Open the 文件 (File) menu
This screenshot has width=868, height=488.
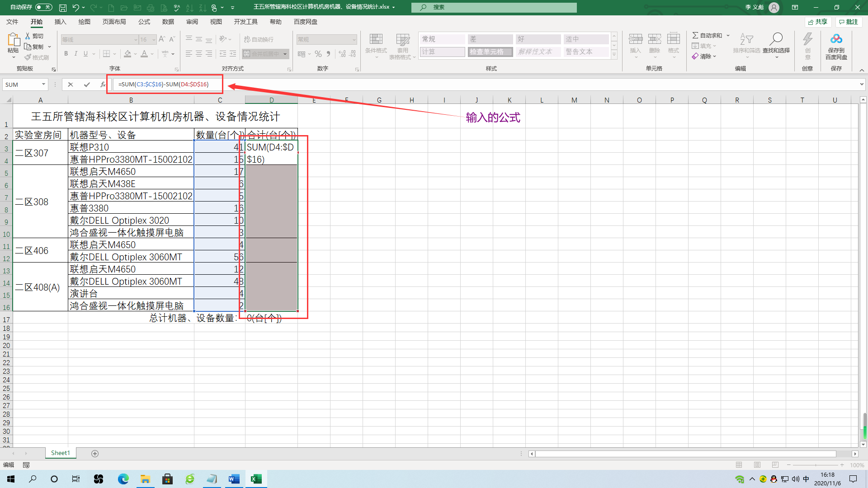tap(12, 22)
